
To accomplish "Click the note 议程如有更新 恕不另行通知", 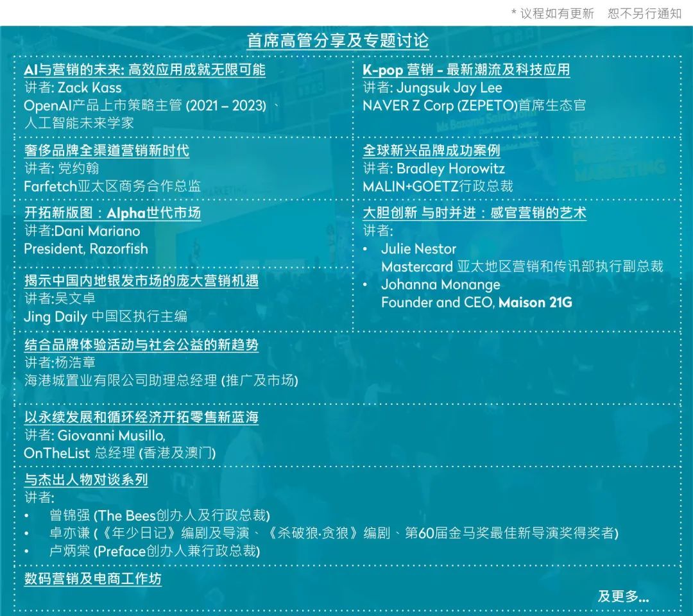I will click(x=597, y=13).
